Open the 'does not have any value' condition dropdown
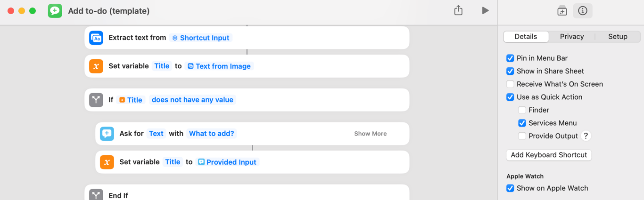The width and height of the screenshot is (644, 200). [192, 100]
